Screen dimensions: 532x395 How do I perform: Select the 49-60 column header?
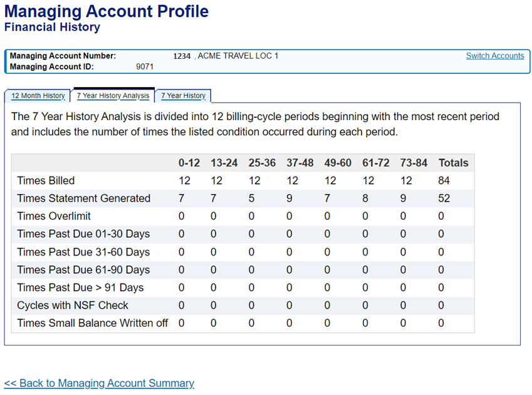(x=338, y=163)
